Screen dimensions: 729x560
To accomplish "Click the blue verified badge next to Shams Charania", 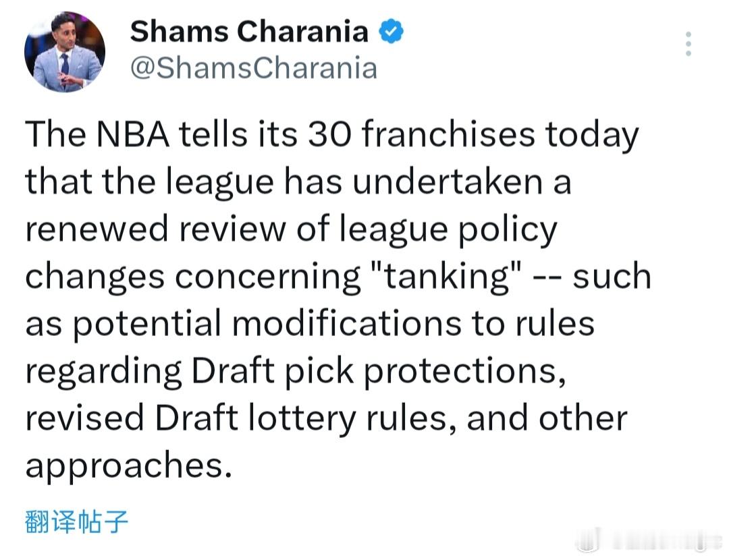I will [392, 30].
